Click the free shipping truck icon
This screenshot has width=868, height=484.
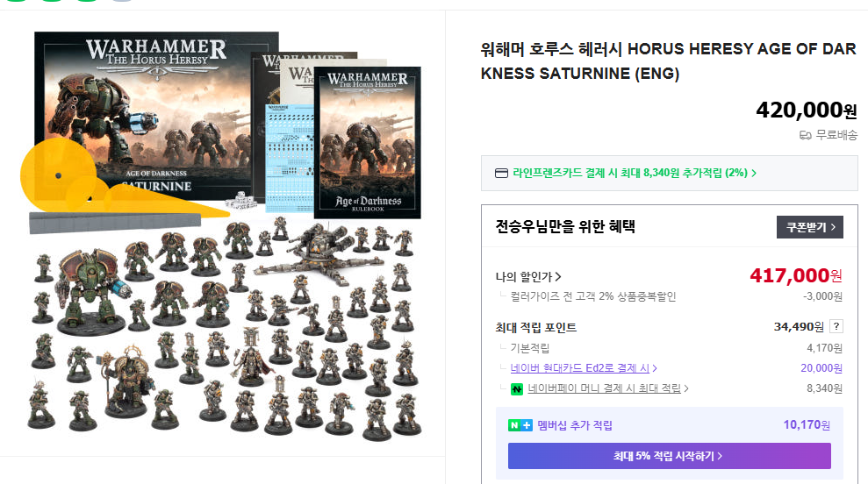point(806,135)
